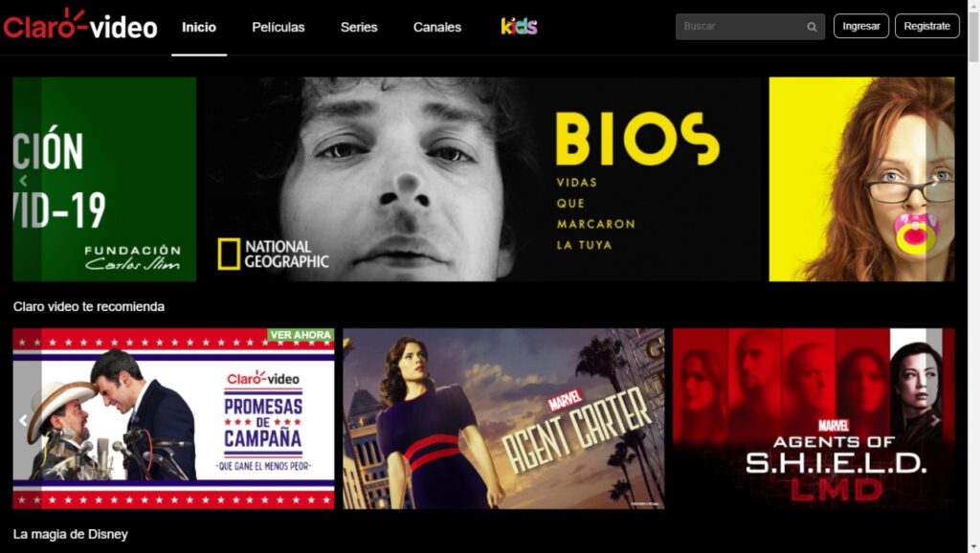Click the search magnifier icon

812,27
